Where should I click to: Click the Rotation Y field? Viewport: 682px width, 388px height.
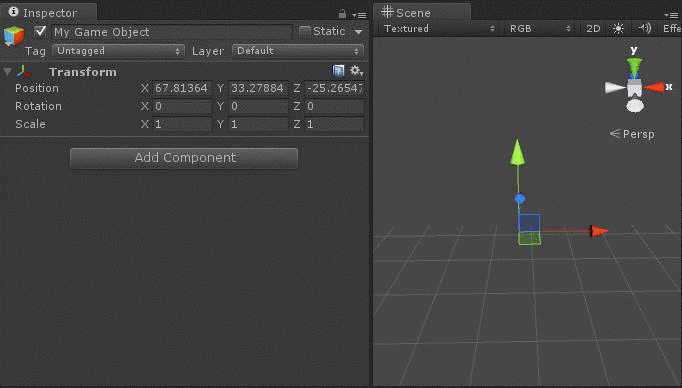(x=258, y=106)
